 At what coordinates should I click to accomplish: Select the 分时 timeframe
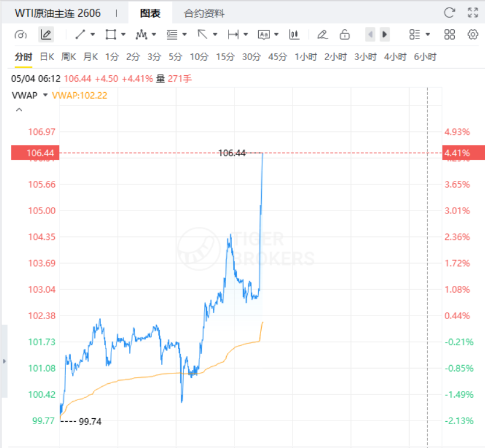tap(23, 57)
